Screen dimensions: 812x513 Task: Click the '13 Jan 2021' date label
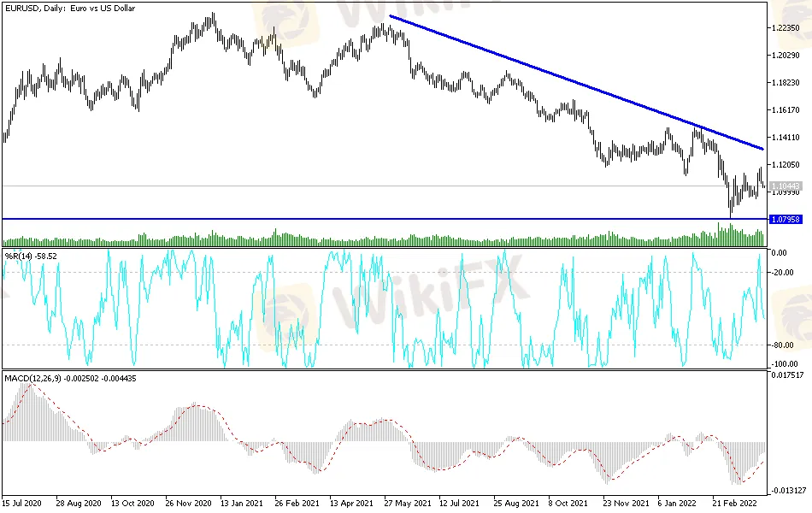(242, 503)
